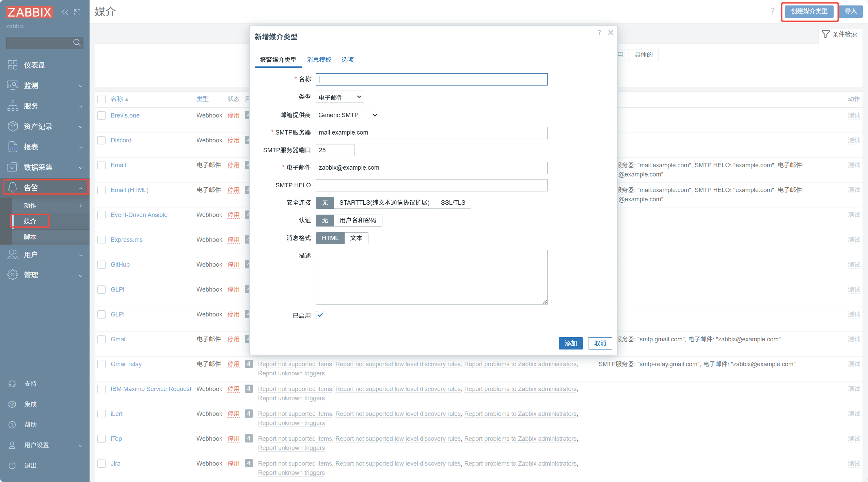Viewport: 868px width, 482px height.
Task: Click the 条件检索 filter funnel icon
Action: point(825,34)
